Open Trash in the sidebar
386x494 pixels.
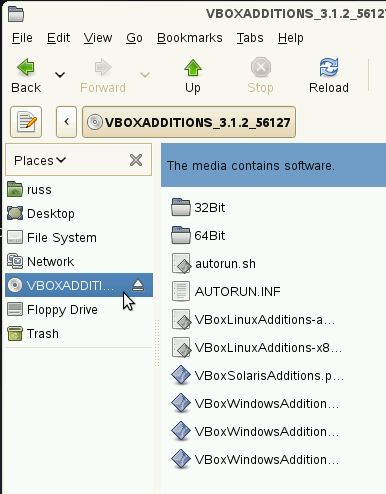point(79,333)
